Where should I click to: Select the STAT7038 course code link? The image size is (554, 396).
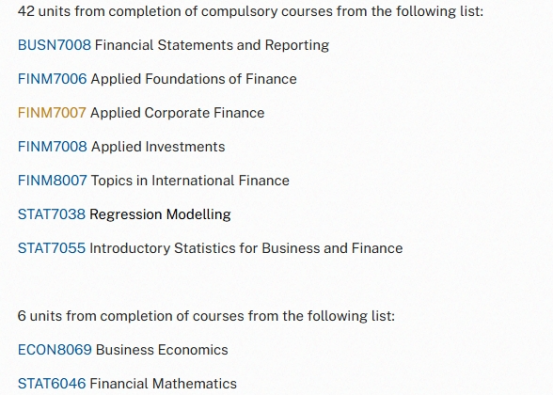tap(52, 214)
